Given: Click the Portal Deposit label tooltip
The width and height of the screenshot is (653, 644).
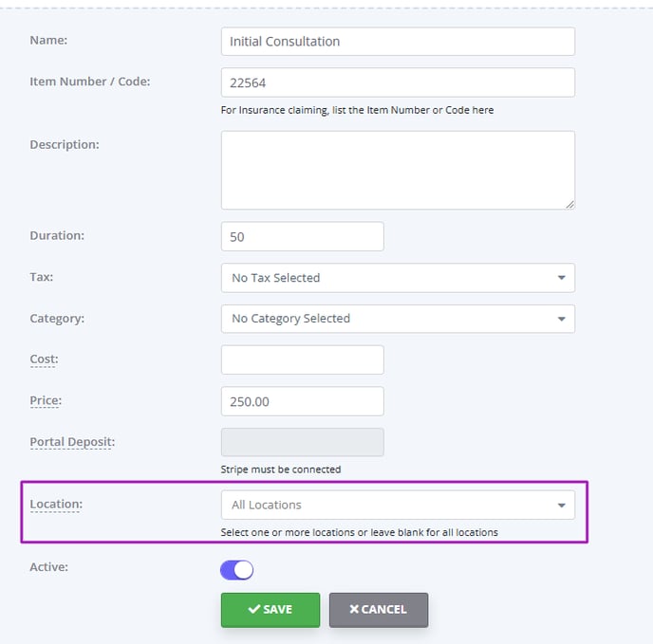Looking at the screenshot, I should [x=72, y=442].
